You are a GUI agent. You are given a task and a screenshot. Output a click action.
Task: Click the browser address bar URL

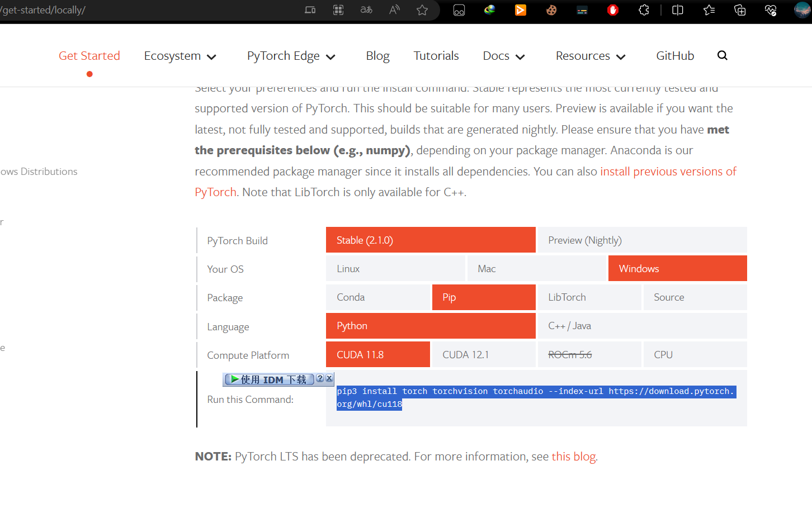(43, 10)
